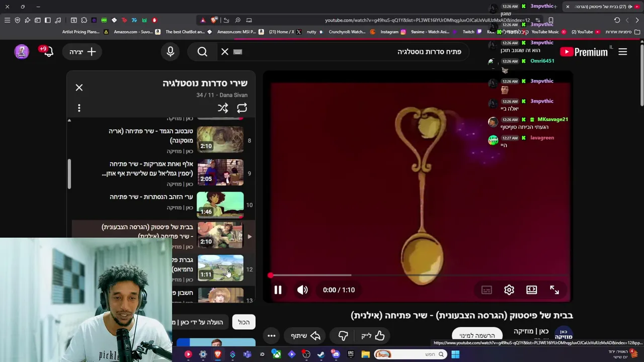
Task: Close the playlist panel
Action: pyautogui.click(x=79, y=87)
